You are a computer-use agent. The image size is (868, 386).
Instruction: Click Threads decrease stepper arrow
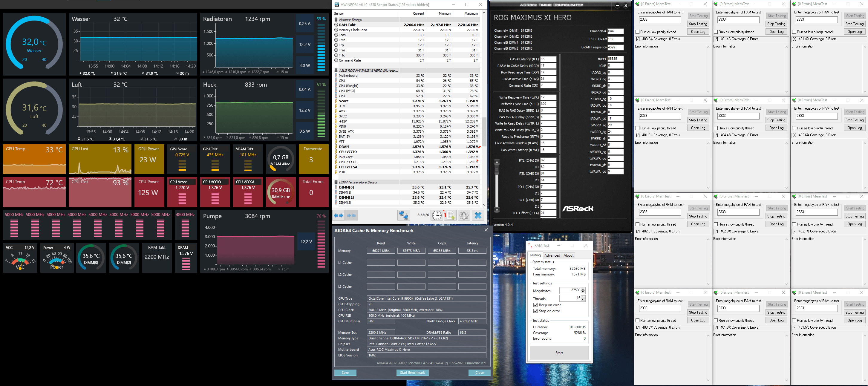point(583,299)
